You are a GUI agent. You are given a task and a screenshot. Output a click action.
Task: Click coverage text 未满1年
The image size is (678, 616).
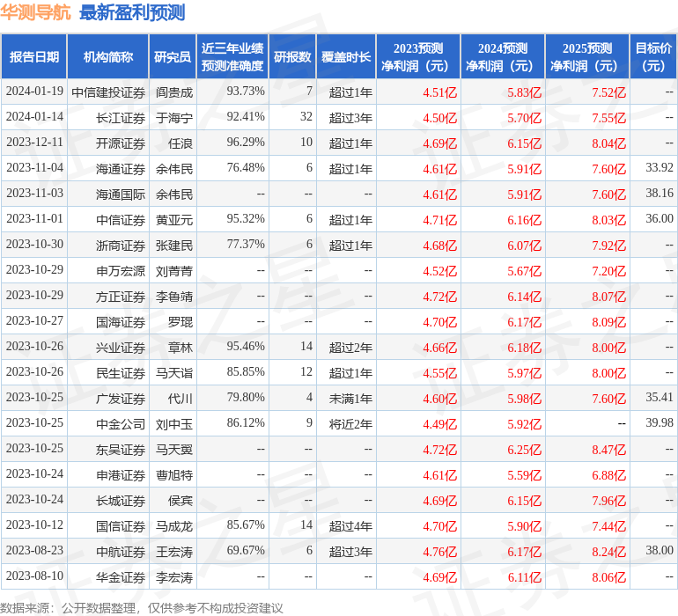point(350,398)
